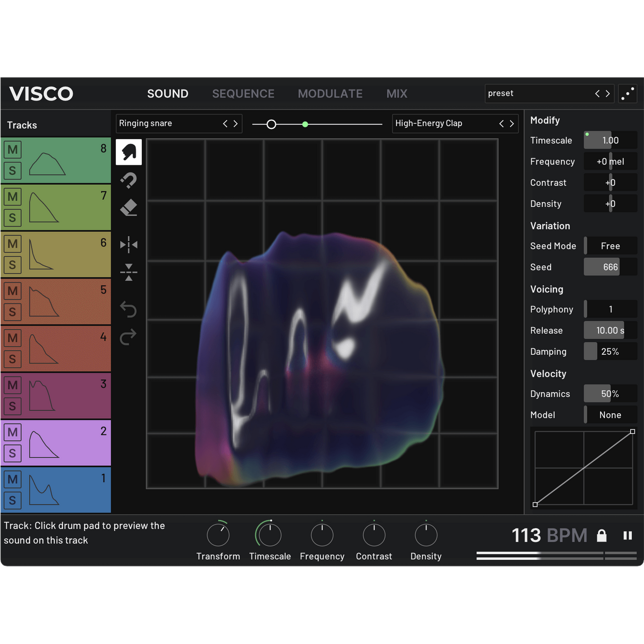
Task: Switch to the SEQUENCE tab
Action: (x=243, y=94)
